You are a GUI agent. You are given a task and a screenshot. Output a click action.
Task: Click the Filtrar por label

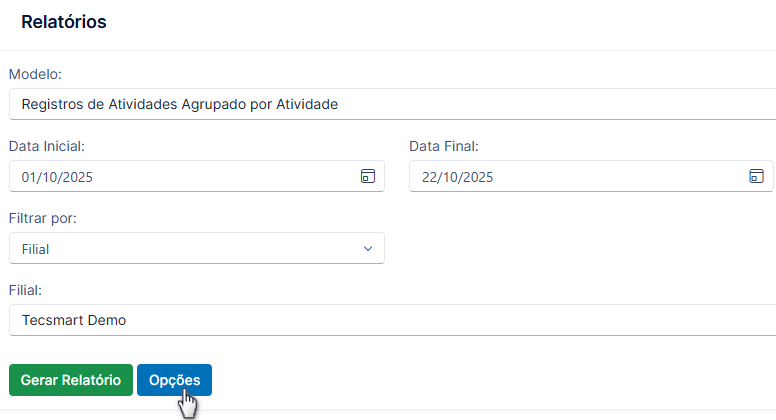pos(43,218)
